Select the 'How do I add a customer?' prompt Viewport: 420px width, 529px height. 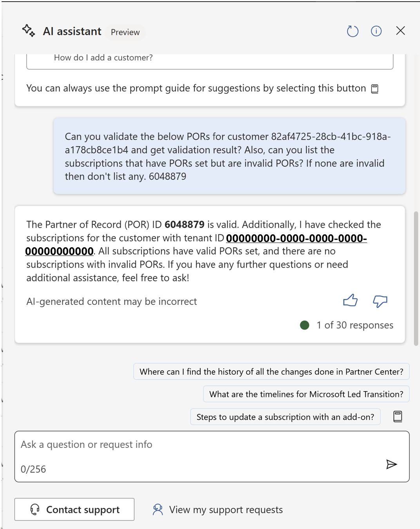103,58
